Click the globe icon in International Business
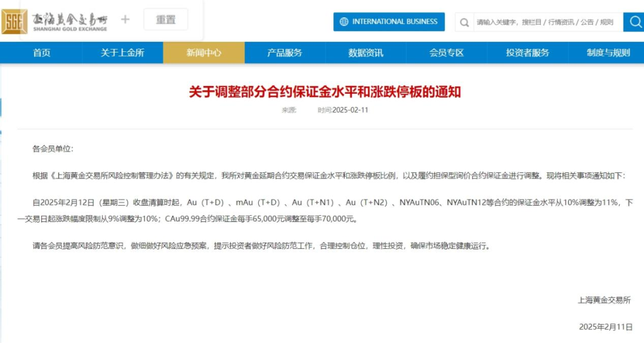 [344, 21]
